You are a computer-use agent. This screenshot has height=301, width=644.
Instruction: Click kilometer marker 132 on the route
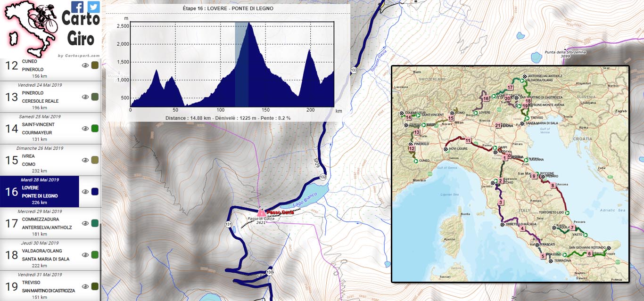pyautogui.click(x=322, y=177)
